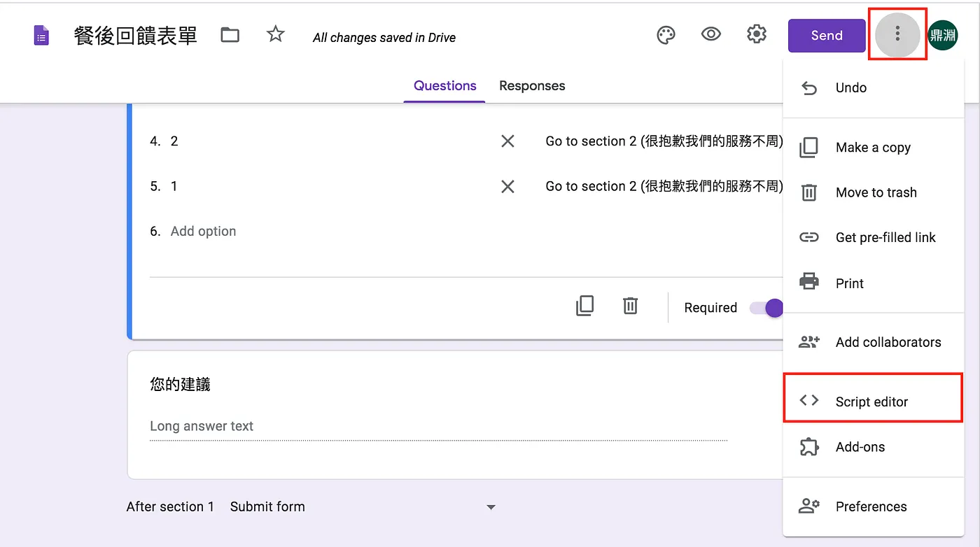Click the 餐後回饋表單 form title
The image size is (980, 547).
pos(136,36)
